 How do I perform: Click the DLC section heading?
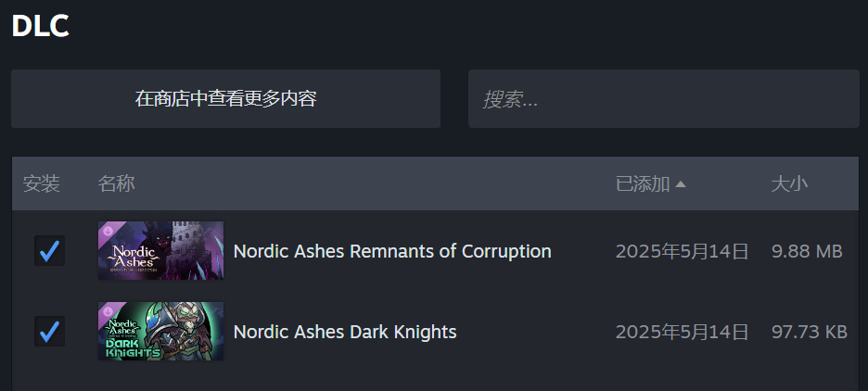(x=41, y=26)
